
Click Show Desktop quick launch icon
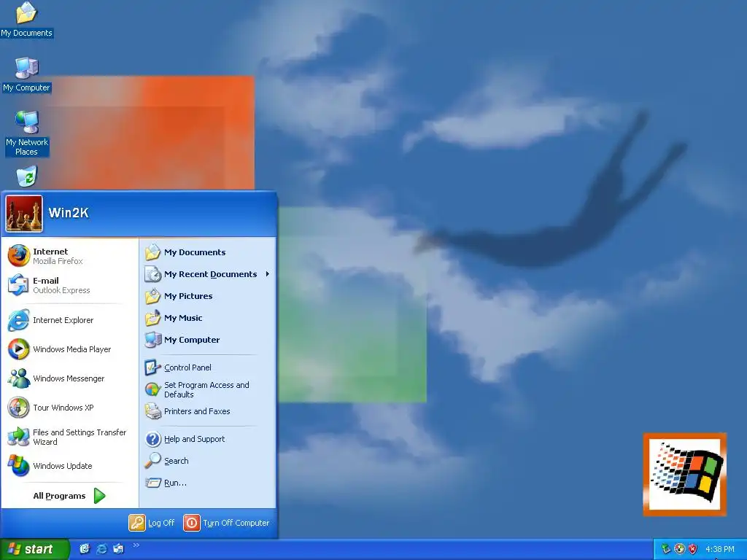[x=85, y=549]
